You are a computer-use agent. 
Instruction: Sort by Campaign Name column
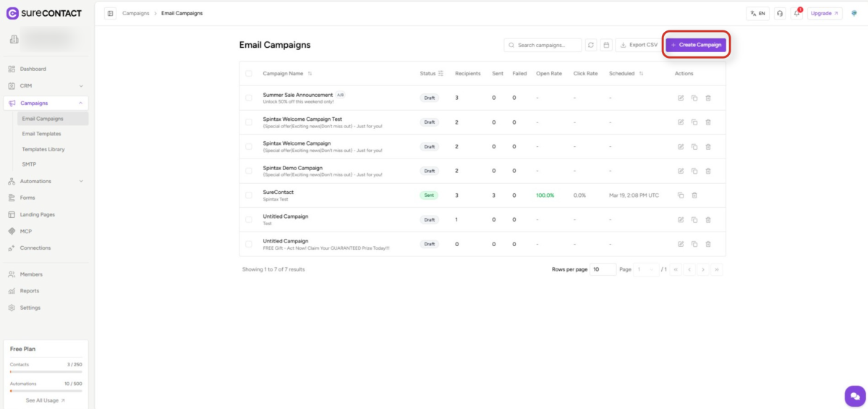pyautogui.click(x=310, y=74)
